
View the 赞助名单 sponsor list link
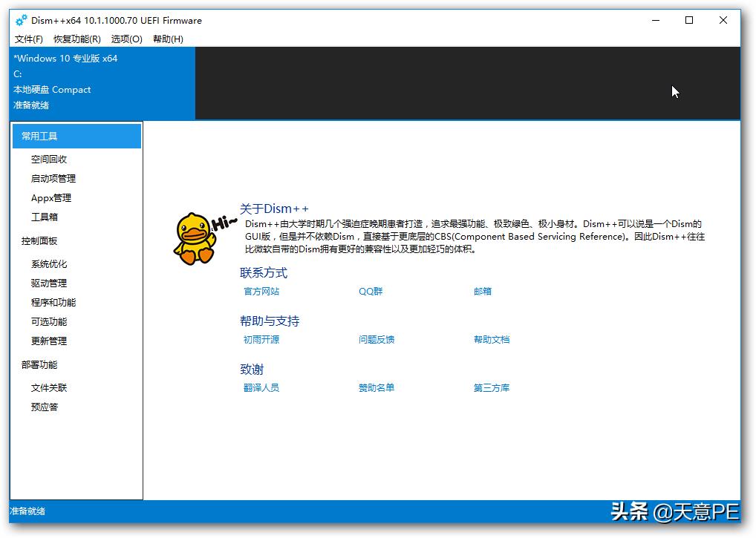click(377, 387)
